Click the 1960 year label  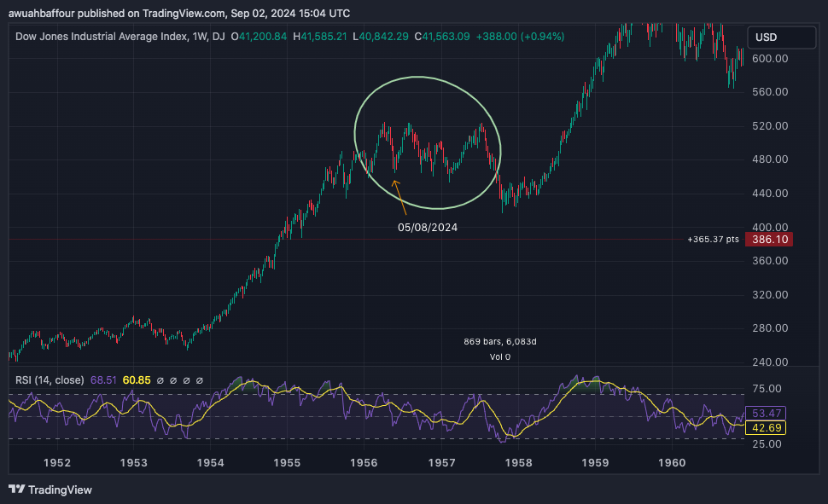pyautogui.click(x=672, y=463)
